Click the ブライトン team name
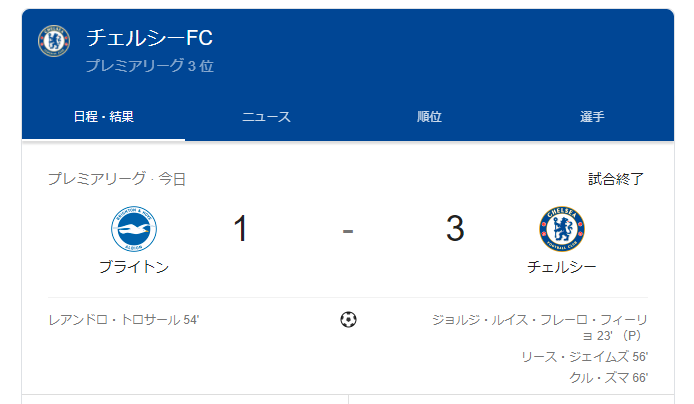The width and height of the screenshot is (694, 404). coord(134,267)
